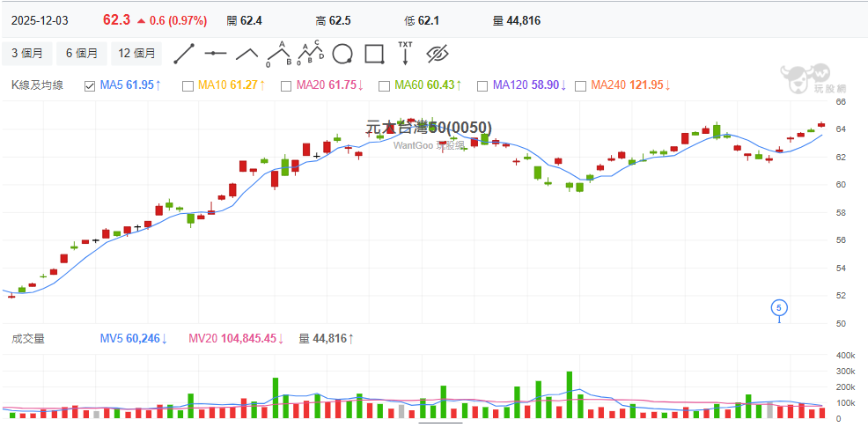Turn on the MA60 moving average

[384, 85]
